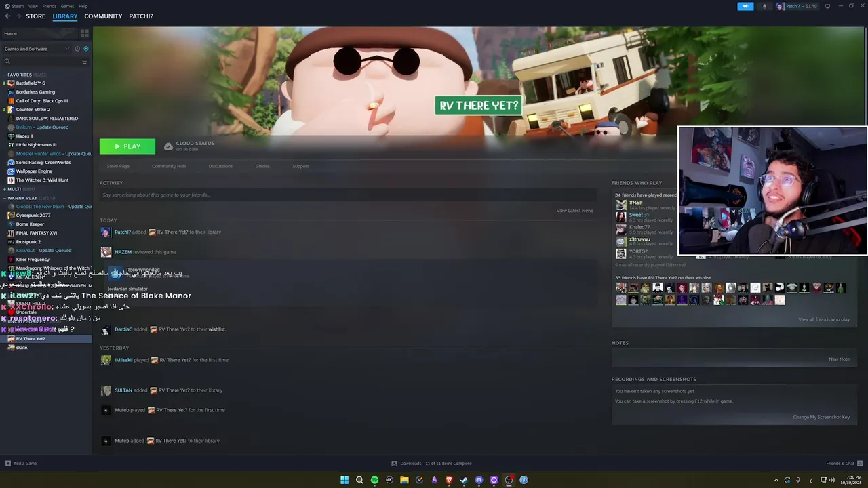Open the Friends menu
Viewport: 868px width, 488px height.
pos(49,6)
